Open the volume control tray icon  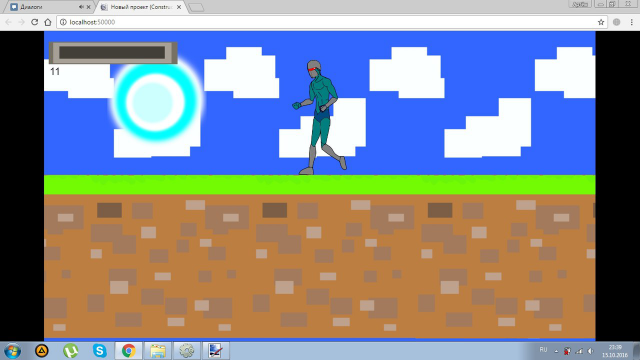(x=591, y=351)
